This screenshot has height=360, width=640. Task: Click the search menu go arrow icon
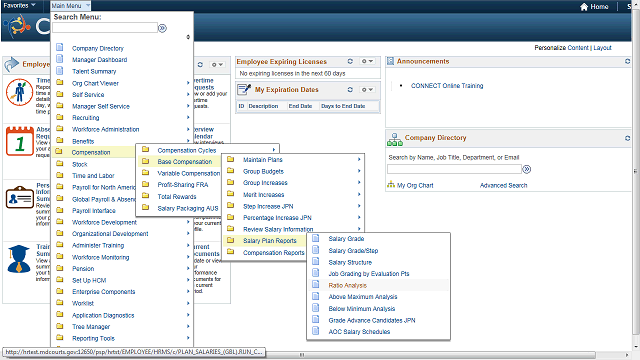tap(162, 28)
